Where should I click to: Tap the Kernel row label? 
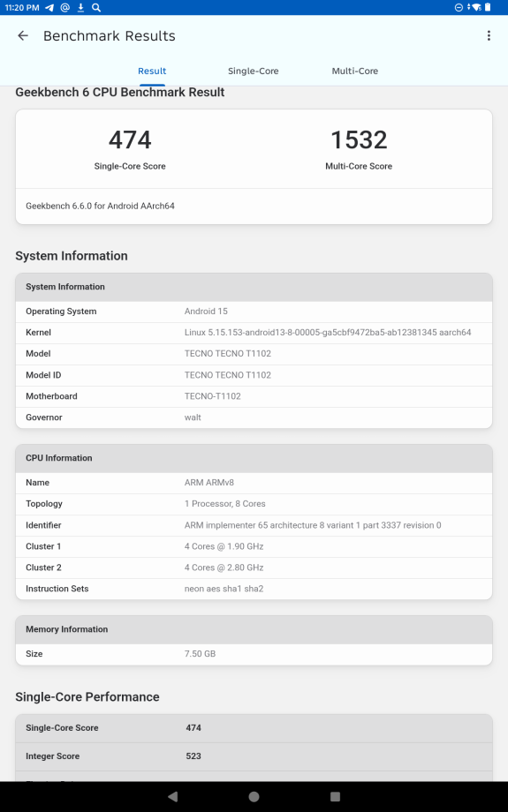[x=38, y=333]
